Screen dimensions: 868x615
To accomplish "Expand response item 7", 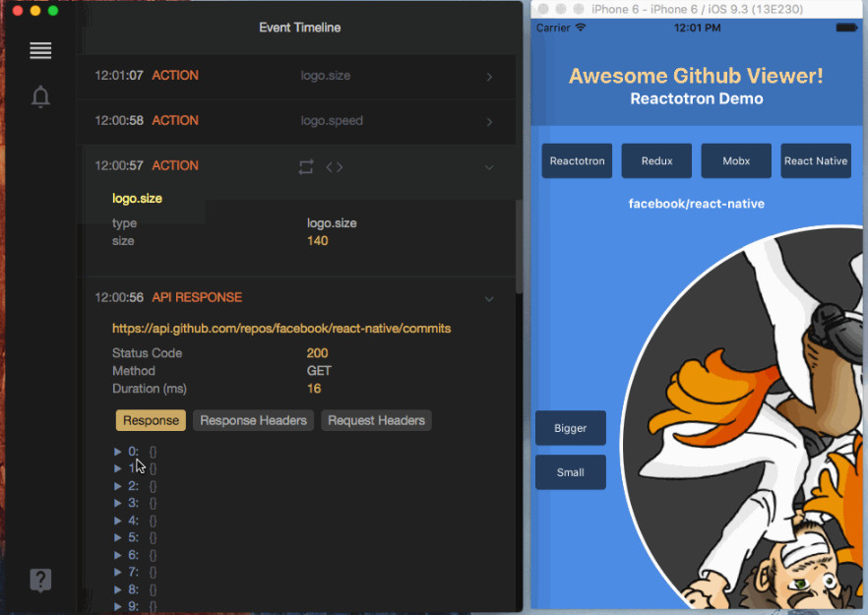I will tap(117, 572).
